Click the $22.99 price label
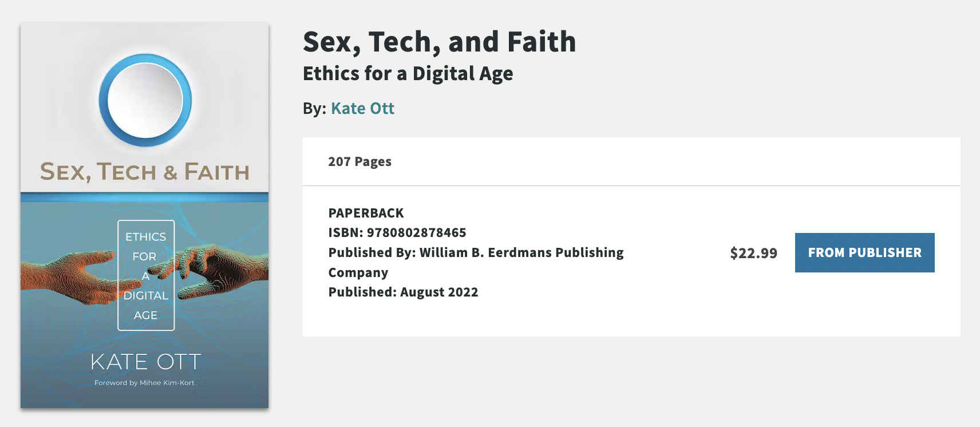 (753, 252)
